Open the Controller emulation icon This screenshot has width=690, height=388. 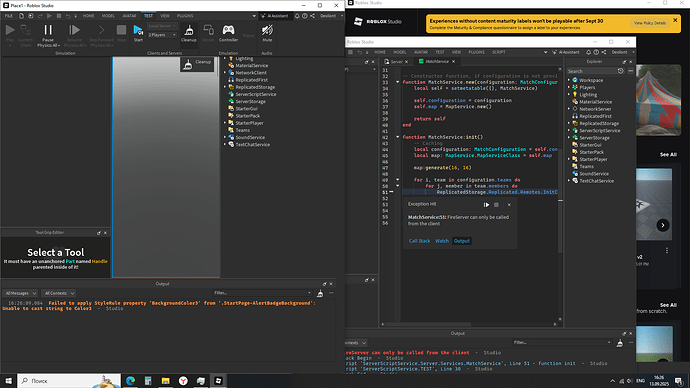tap(228, 33)
